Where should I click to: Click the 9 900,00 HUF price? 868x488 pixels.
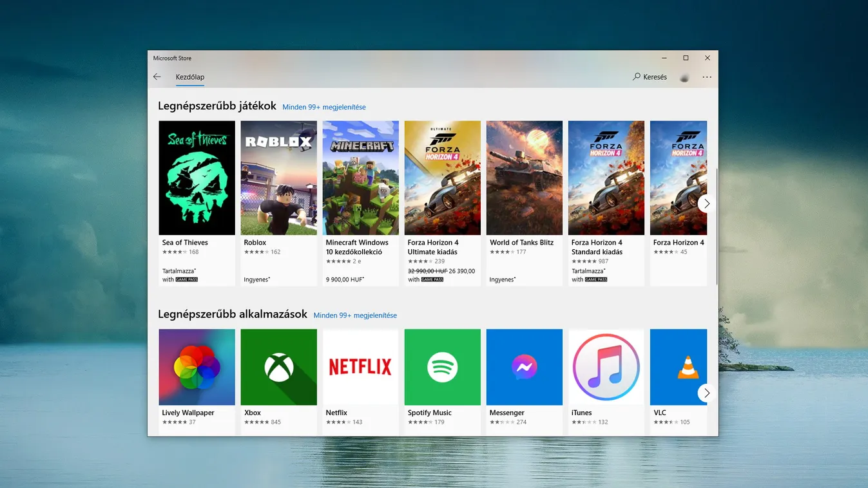pyautogui.click(x=345, y=280)
